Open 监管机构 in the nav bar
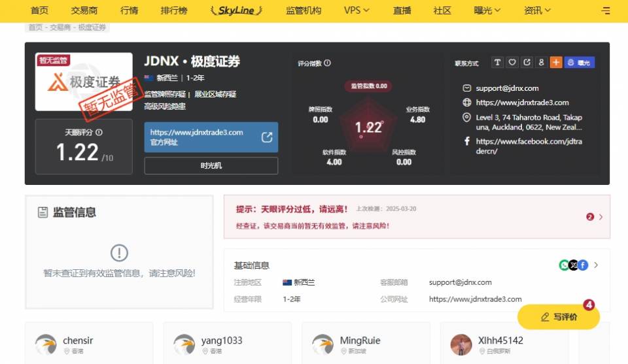The width and height of the screenshot is (628, 364). coord(303,10)
